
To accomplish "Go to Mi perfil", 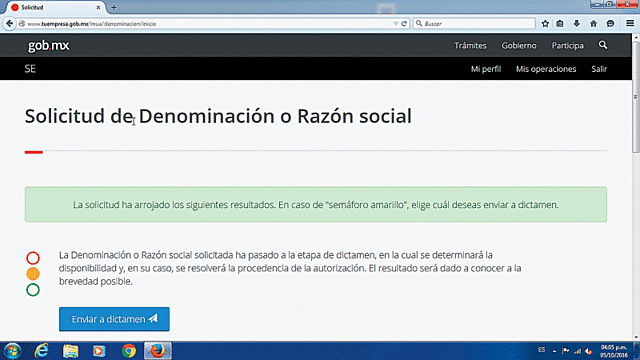I will point(486,69).
